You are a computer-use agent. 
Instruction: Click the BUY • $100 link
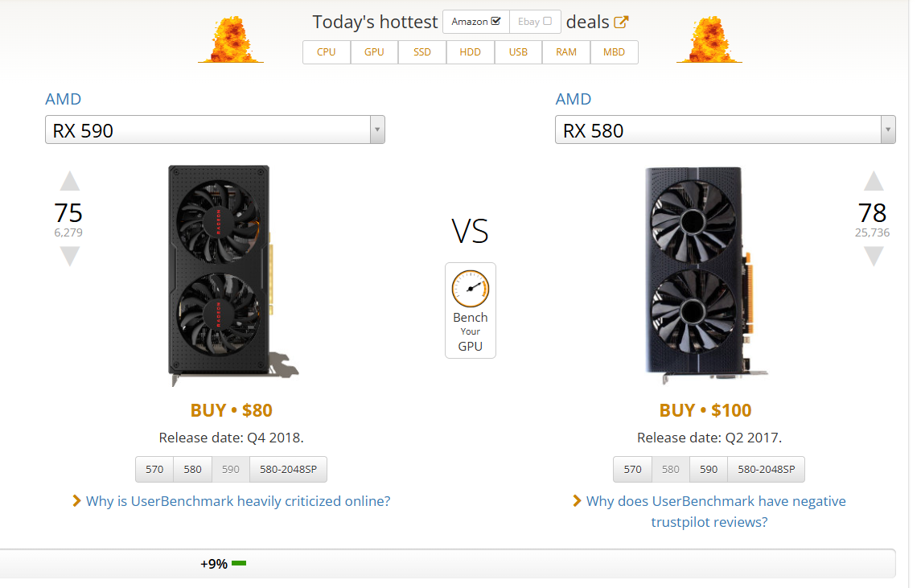click(705, 410)
